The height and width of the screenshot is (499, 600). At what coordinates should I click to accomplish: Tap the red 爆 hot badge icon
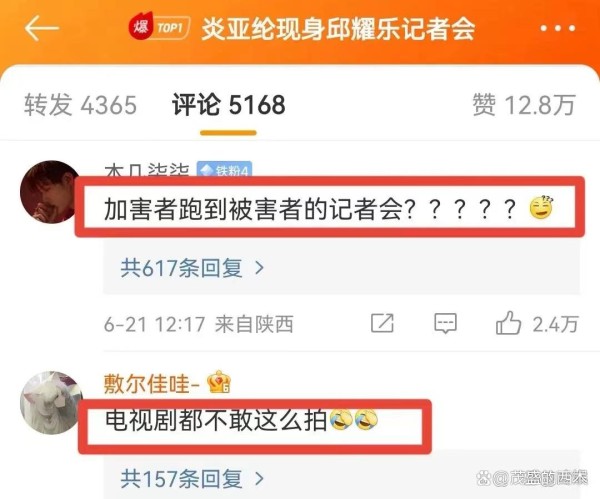(x=140, y=26)
